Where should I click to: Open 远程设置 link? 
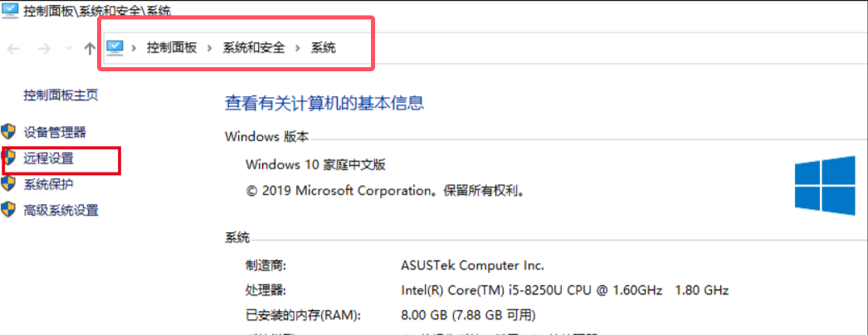tap(48, 158)
